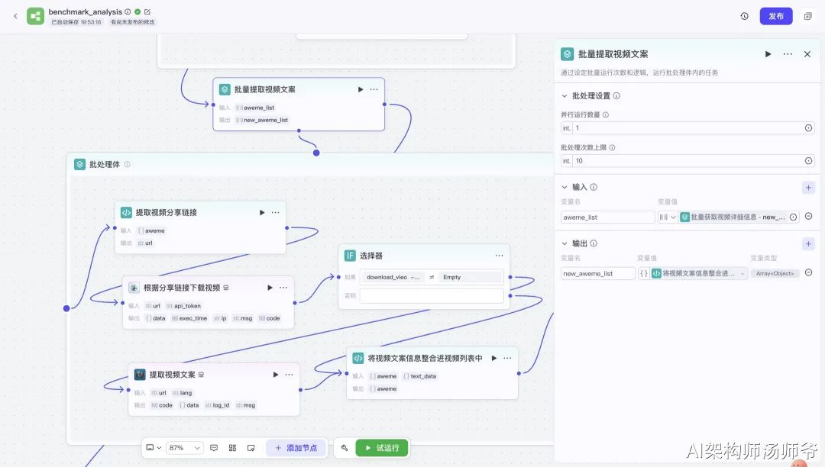Open the info icon beside benchmark_analysis

pyautogui.click(x=128, y=12)
